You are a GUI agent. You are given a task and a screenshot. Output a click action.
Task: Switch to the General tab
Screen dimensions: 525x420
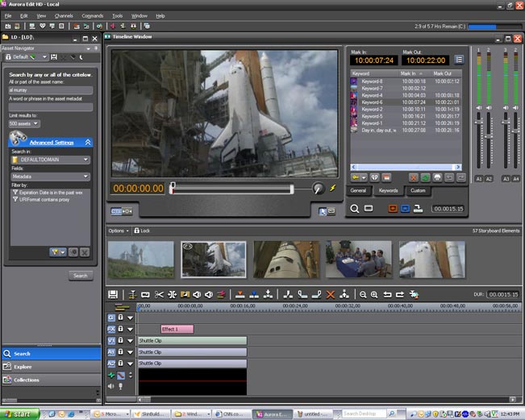360,190
